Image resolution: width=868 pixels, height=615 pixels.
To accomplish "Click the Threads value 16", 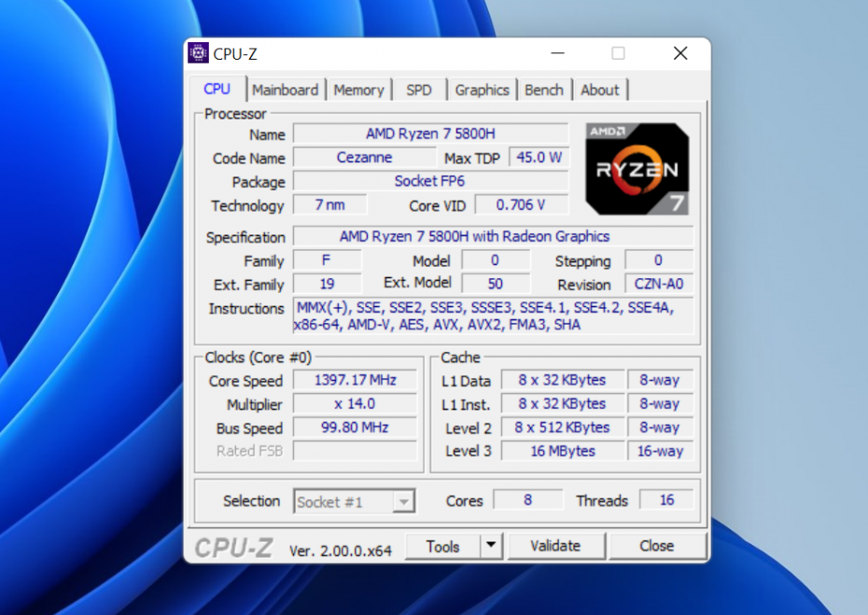I will 666,500.
